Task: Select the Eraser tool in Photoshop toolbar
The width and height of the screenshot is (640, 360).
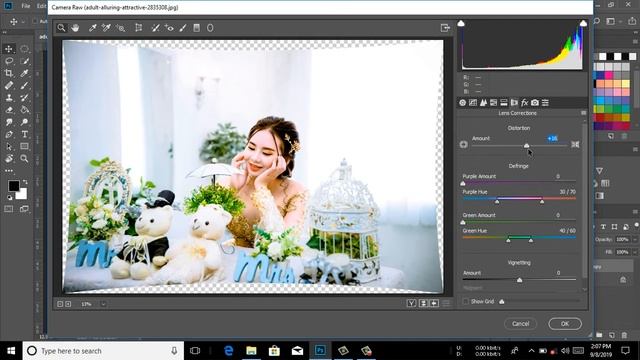Action: tap(9, 110)
